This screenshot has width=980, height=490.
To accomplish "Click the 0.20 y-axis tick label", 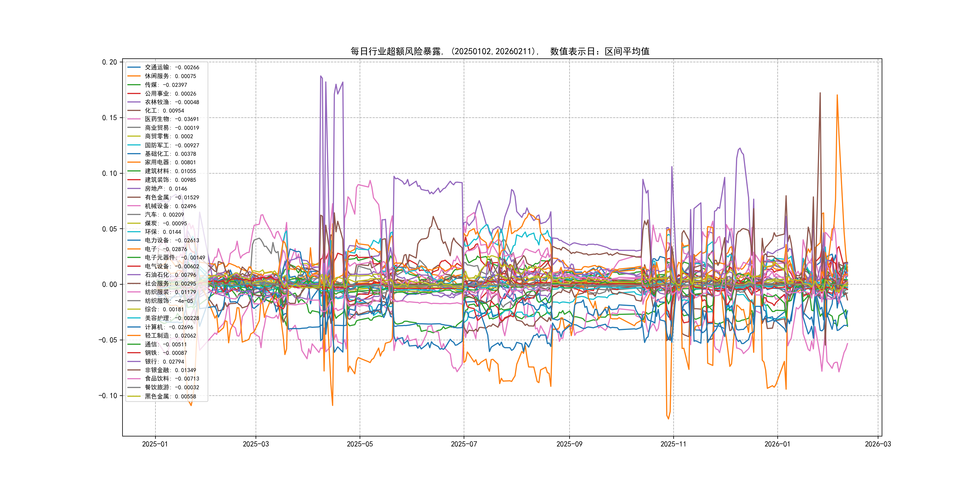I will point(109,62).
